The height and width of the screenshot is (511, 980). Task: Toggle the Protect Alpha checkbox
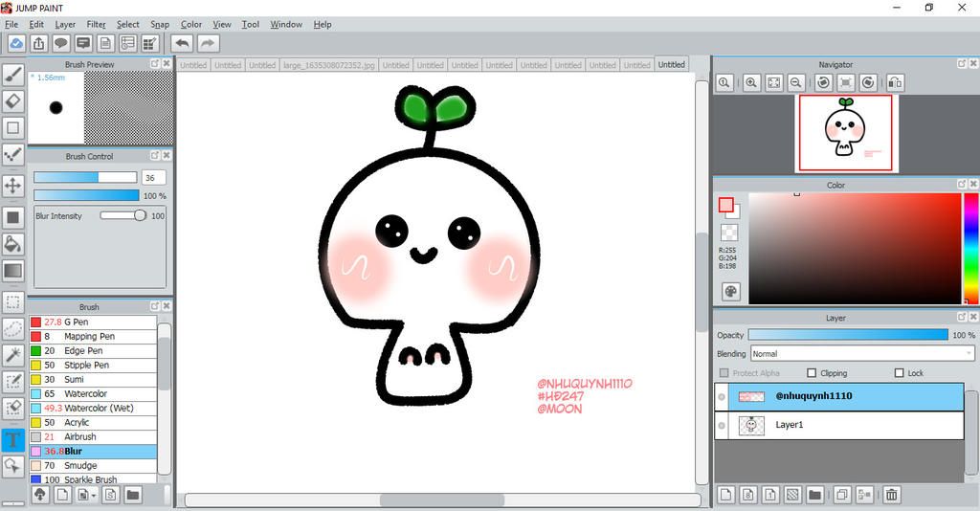click(x=724, y=373)
